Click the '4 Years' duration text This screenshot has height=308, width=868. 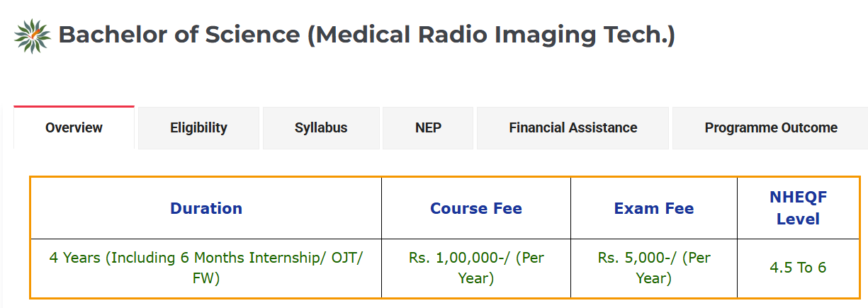point(76,258)
